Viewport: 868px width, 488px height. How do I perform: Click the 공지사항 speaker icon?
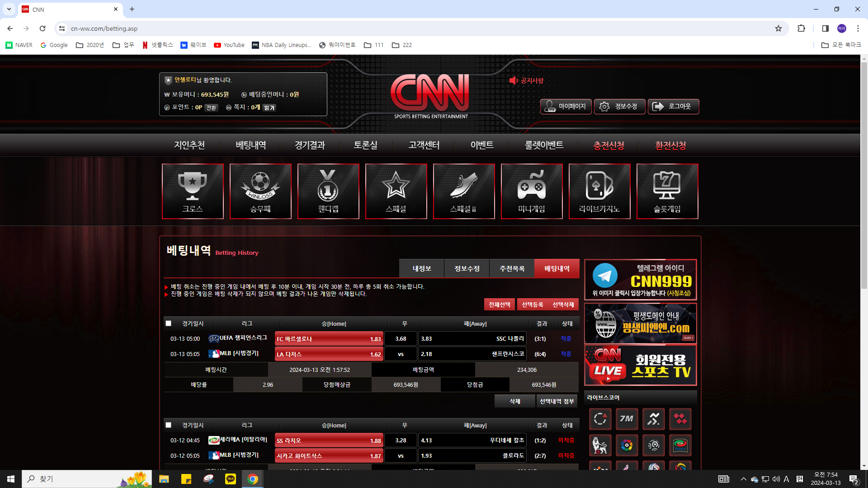click(513, 80)
